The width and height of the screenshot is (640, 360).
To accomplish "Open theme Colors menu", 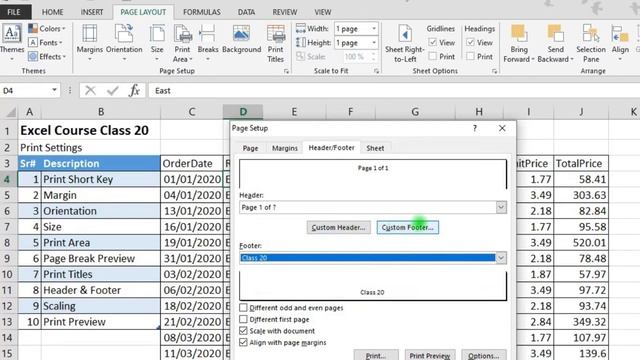I will 47,29.
